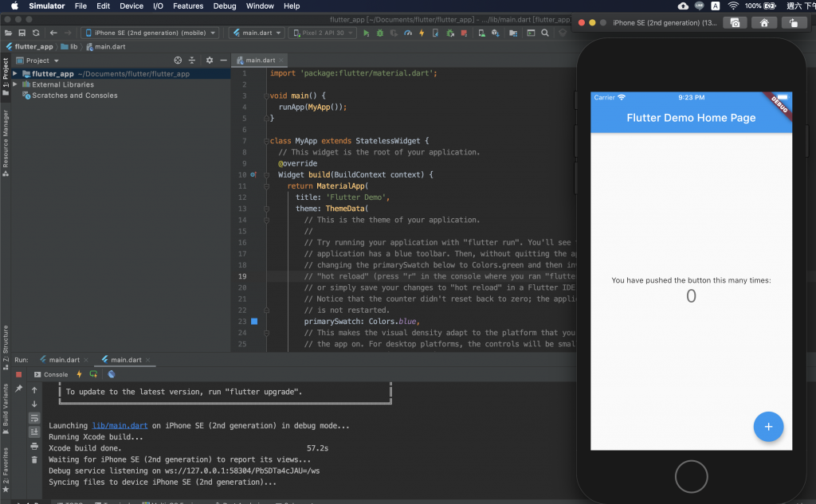Stop the running app from main toolbar
The height and width of the screenshot is (504, 816).
pyautogui.click(x=464, y=33)
